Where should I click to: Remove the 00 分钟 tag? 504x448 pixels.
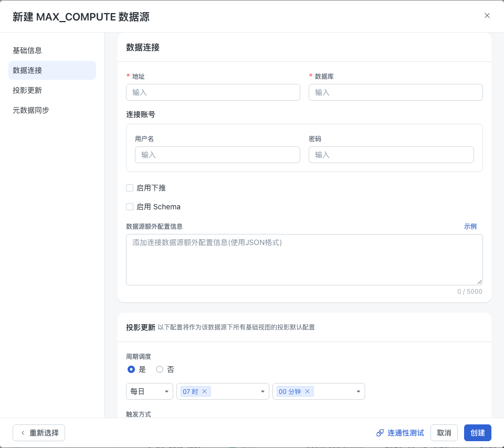[x=307, y=391]
